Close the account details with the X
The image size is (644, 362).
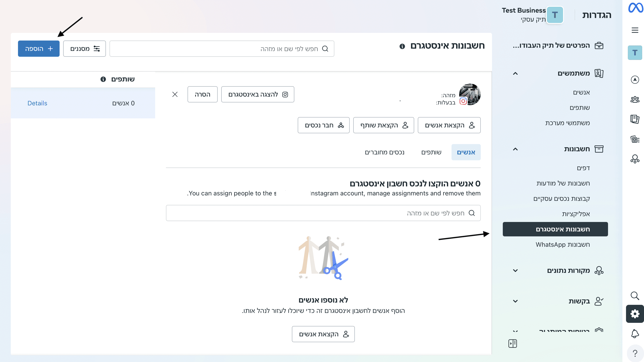(175, 94)
